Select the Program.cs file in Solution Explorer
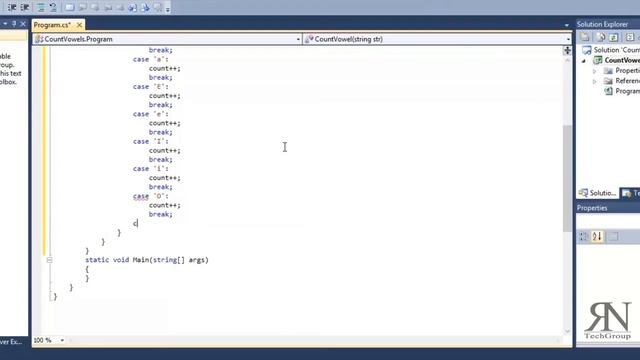 [627, 91]
